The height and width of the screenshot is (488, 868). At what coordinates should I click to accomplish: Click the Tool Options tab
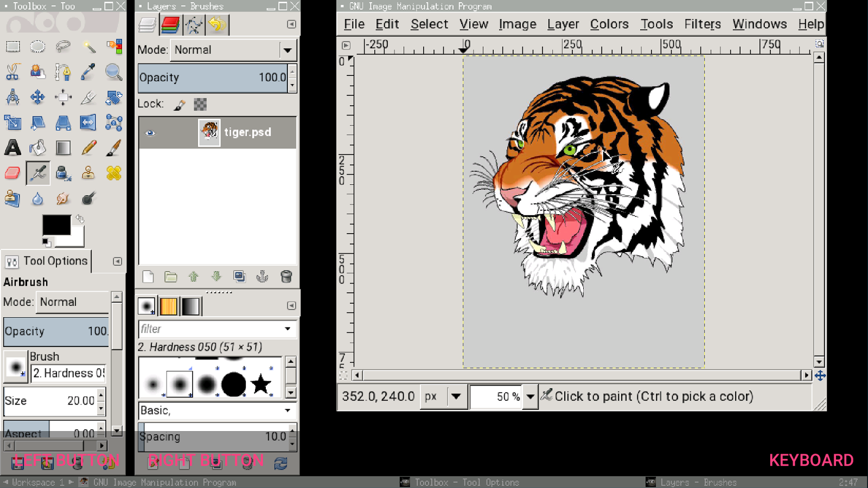[x=46, y=261]
